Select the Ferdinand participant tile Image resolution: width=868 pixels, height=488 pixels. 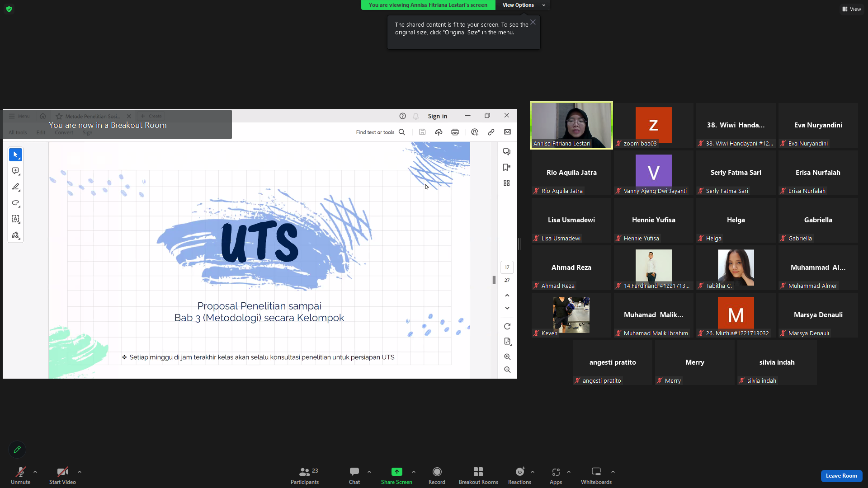pos(654,267)
